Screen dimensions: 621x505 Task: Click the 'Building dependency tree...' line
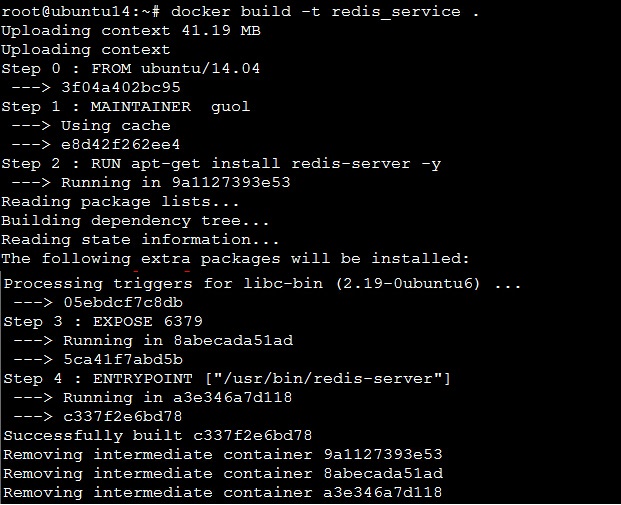coord(135,221)
